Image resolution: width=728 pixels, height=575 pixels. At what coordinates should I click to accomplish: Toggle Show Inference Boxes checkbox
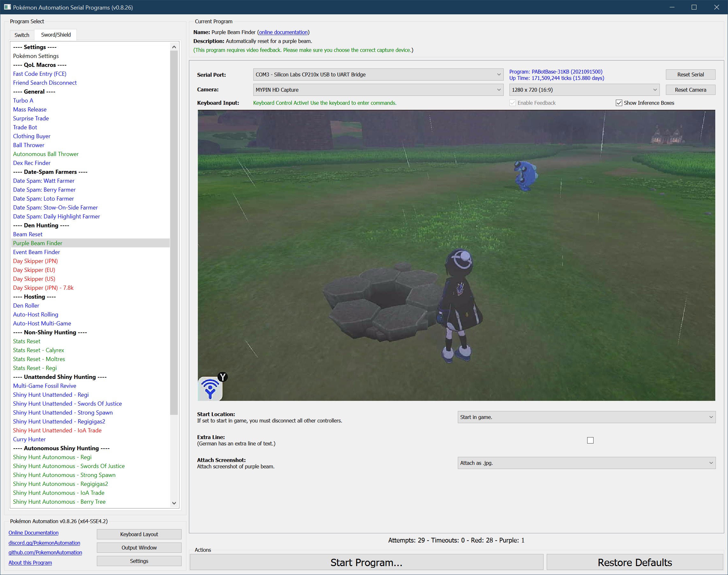pyautogui.click(x=619, y=103)
